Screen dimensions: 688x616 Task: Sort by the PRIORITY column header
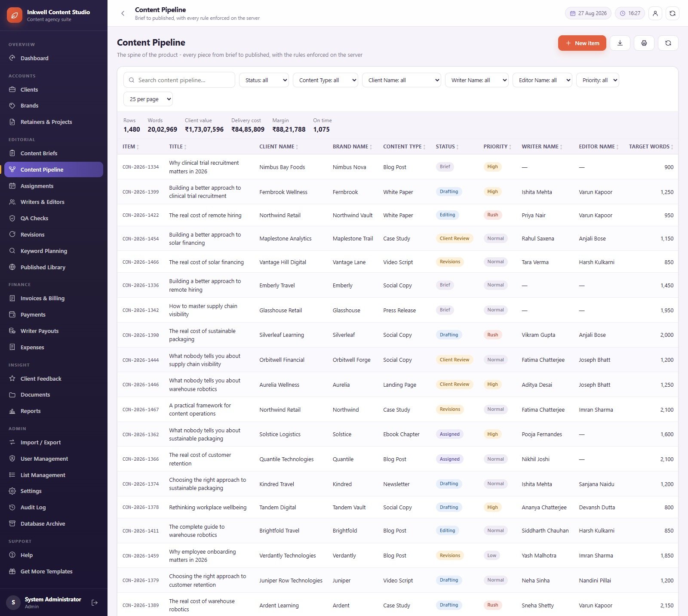pos(498,147)
